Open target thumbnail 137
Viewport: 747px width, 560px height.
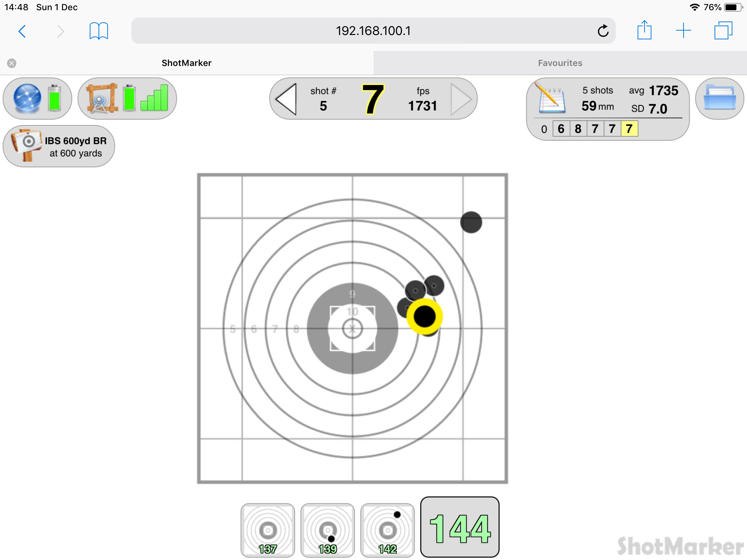268,530
